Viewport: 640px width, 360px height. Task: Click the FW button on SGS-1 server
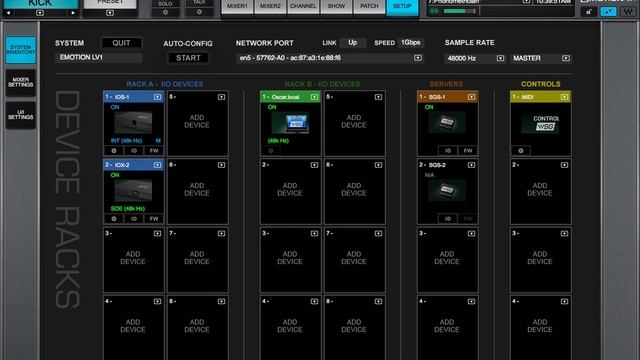tap(468, 151)
